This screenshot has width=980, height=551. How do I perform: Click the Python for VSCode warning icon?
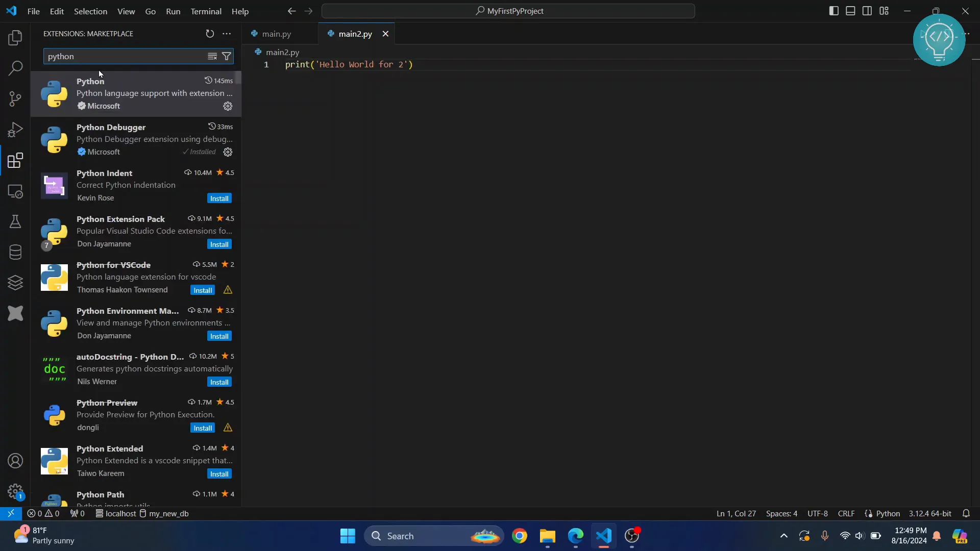(x=228, y=290)
